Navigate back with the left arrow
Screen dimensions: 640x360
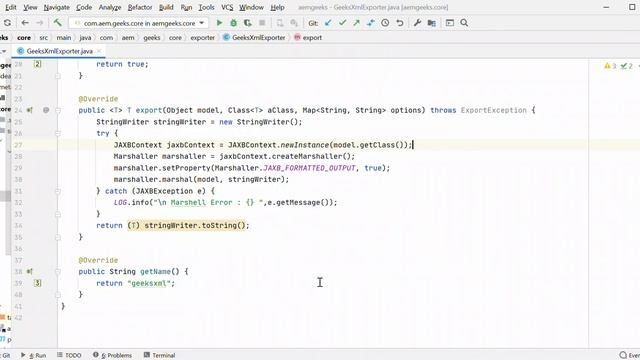click(x=25, y=23)
